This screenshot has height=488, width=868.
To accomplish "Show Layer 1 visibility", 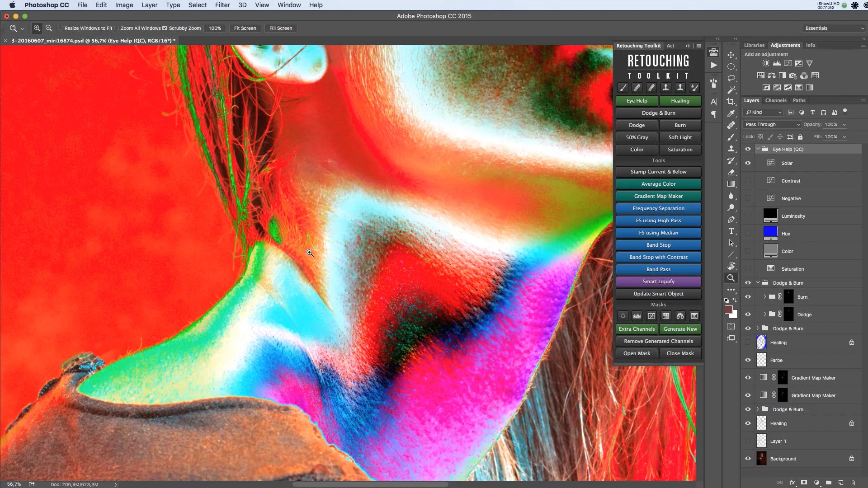I will tap(748, 441).
